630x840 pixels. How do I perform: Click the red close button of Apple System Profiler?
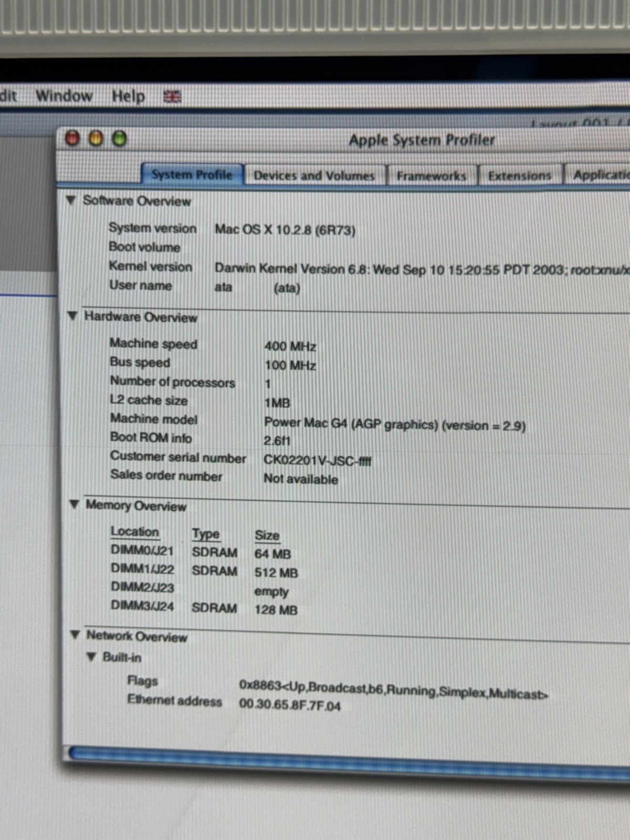[x=72, y=139]
